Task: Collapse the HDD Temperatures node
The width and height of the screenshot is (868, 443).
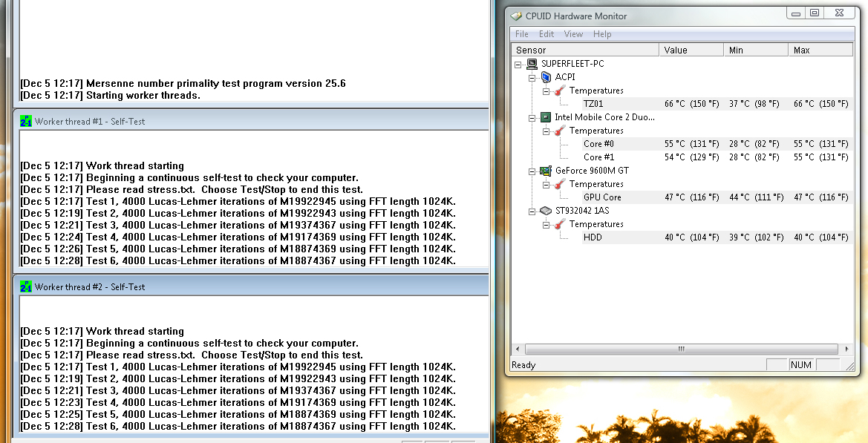Action: click(x=546, y=225)
